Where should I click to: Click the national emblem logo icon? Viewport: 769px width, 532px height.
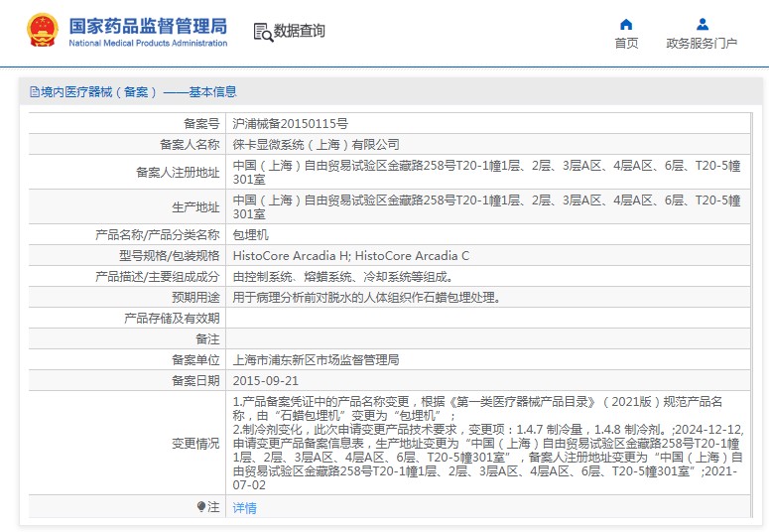point(42,31)
